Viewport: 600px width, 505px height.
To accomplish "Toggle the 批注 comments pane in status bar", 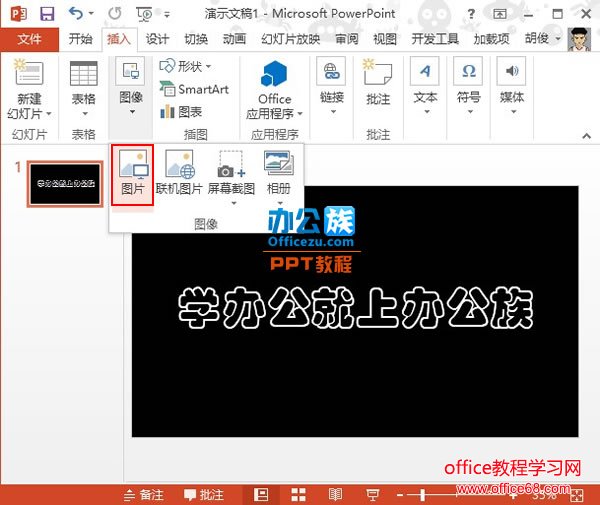I will click(x=204, y=495).
